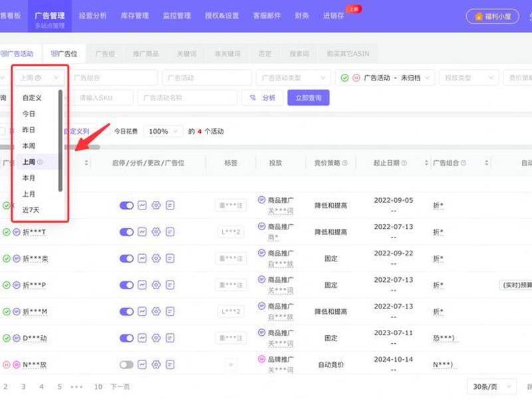
Task: Open the 进销存 top navigation menu
Action: pyautogui.click(x=334, y=16)
